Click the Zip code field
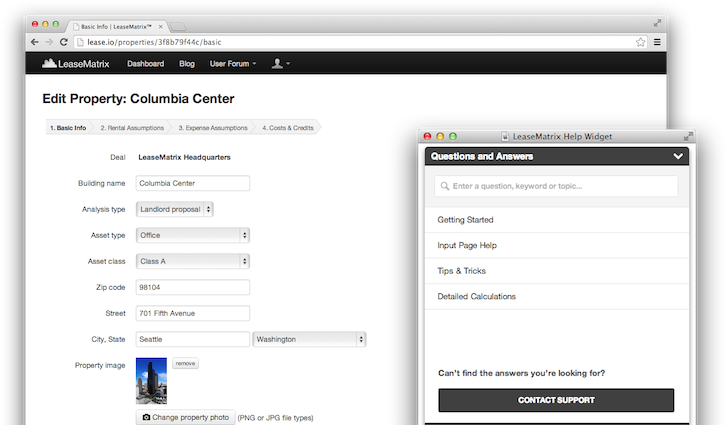This screenshot has height=425, width=727. tap(193, 287)
